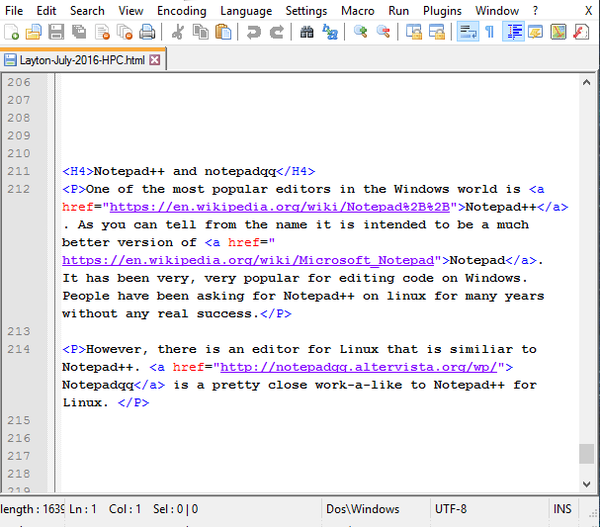Click the closing '</P>' tag after 'Linux.'

pyautogui.click(x=134, y=403)
